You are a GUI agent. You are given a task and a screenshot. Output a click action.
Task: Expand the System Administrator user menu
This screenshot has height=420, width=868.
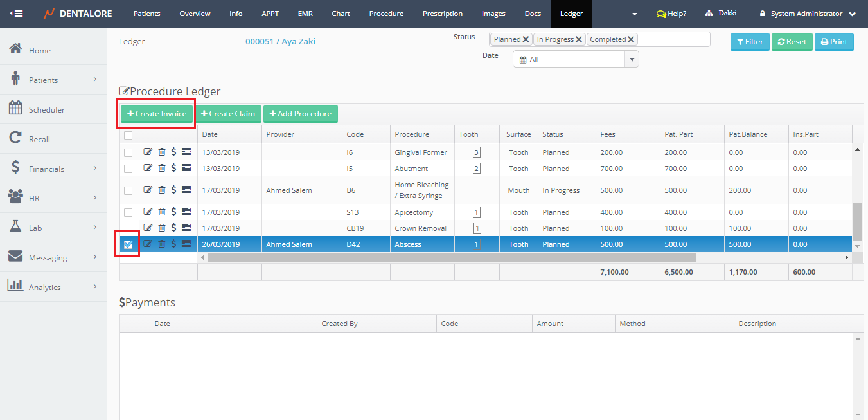808,14
